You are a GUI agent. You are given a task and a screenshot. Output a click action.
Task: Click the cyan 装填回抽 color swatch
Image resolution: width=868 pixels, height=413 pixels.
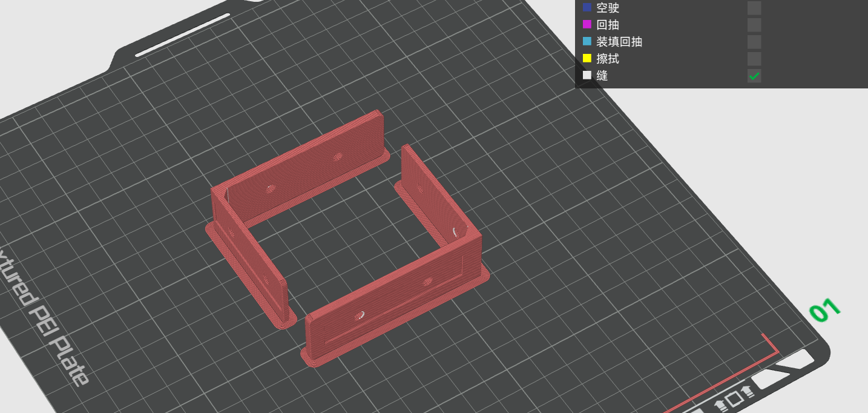(587, 42)
